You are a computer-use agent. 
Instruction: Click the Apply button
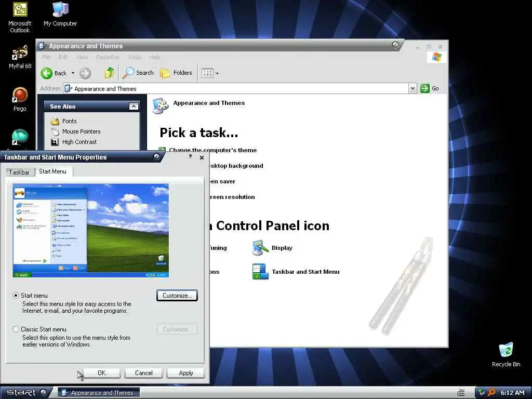pos(185,373)
